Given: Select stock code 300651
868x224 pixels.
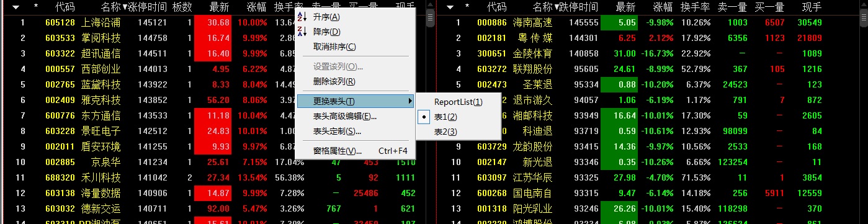Looking at the screenshot, I should [x=492, y=53].
